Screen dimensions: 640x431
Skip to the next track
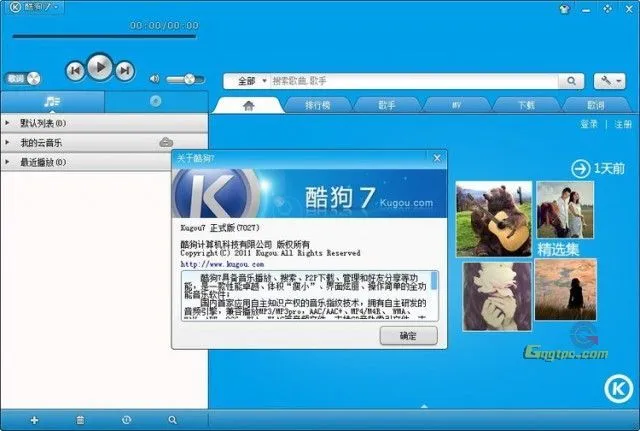[x=124, y=70]
